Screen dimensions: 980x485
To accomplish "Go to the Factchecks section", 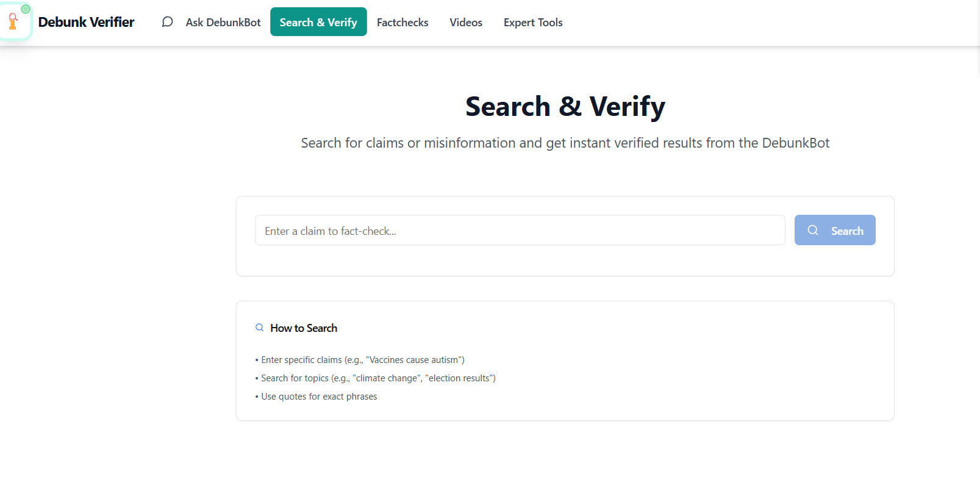I will pyautogui.click(x=402, y=23).
